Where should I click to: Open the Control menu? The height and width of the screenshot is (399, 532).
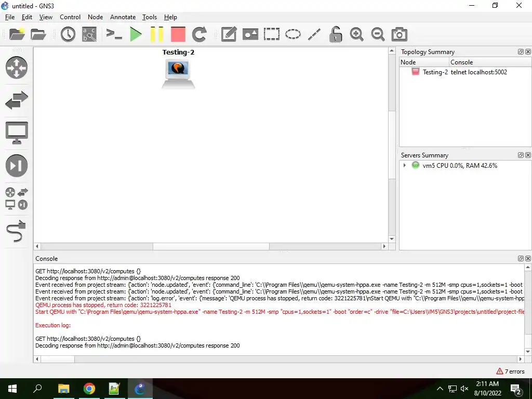(x=70, y=17)
